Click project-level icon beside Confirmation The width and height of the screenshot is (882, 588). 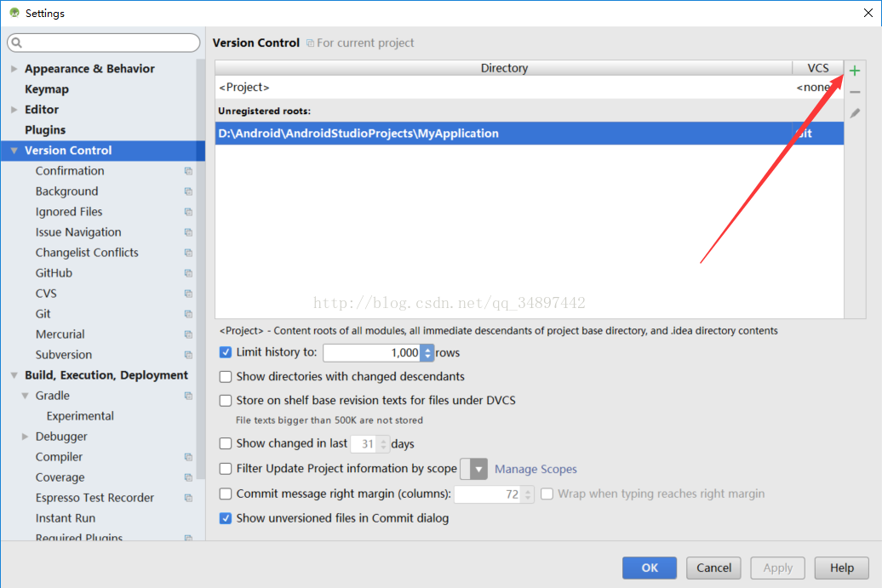click(x=188, y=171)
